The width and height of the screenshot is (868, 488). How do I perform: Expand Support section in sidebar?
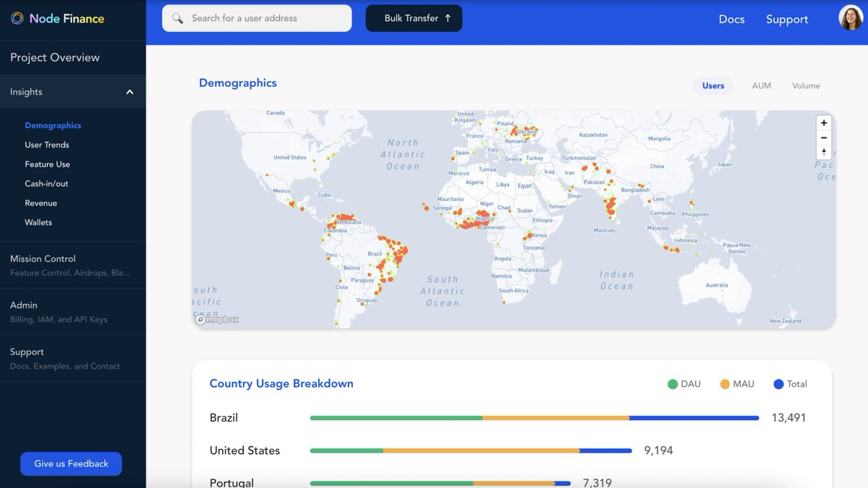pos(72,358)
